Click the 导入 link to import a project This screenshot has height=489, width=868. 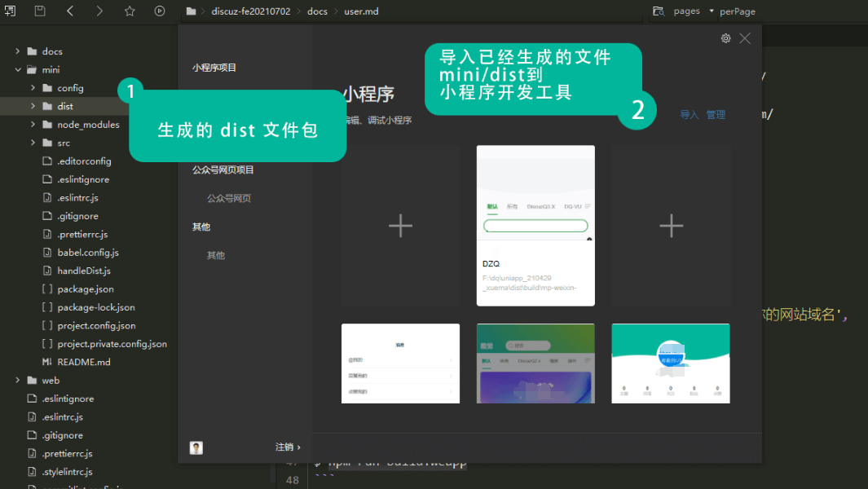[x=689, y=114]
